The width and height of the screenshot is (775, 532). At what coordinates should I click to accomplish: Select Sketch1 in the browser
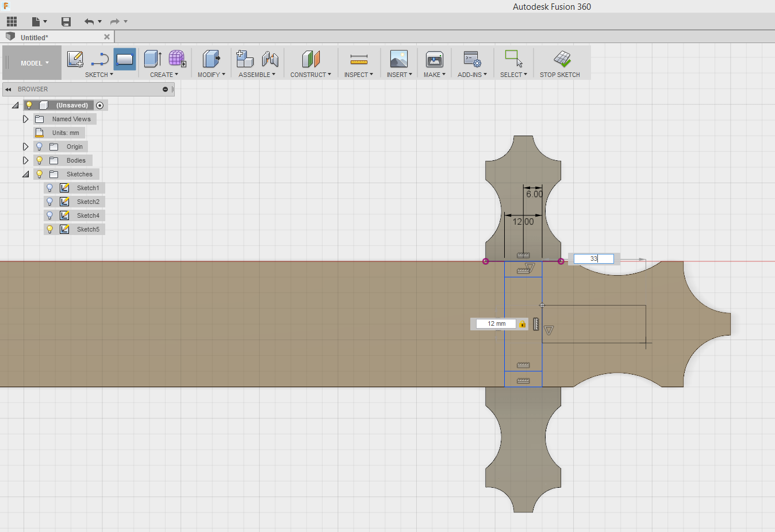pos(88,188)
